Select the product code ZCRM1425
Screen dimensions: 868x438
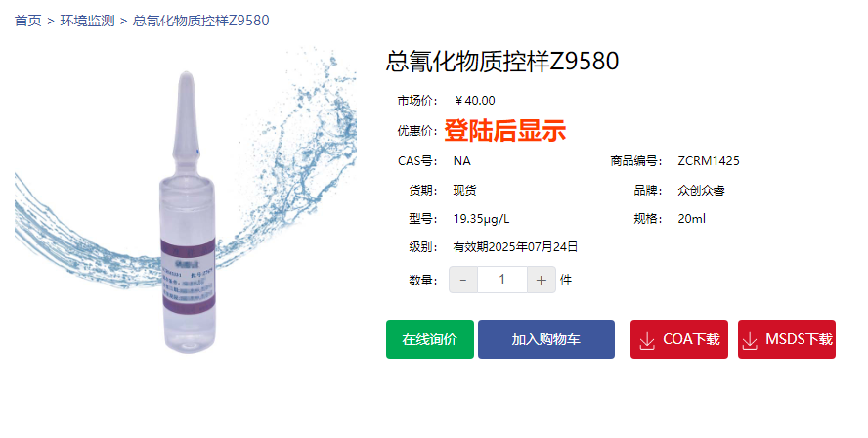click(709, 161)
